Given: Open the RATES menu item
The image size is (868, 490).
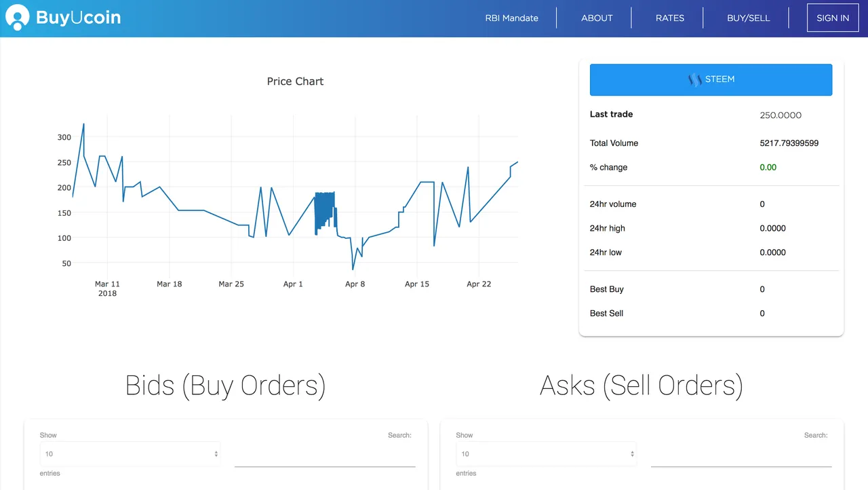Looking at the screenshot, I should point(670,18).
